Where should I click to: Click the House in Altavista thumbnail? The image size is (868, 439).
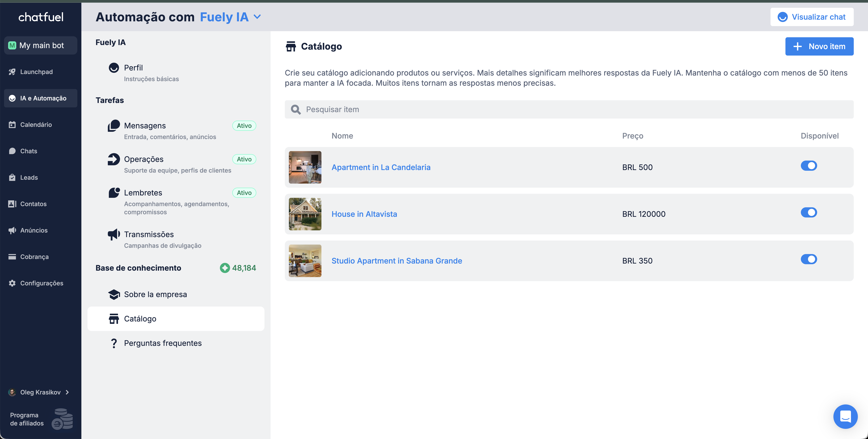pos(305,214)
